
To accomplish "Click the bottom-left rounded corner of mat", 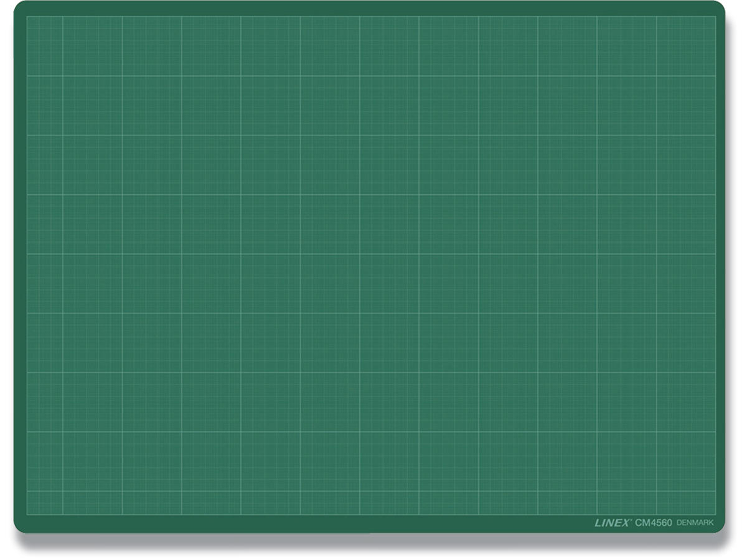I will click(19, 528).
